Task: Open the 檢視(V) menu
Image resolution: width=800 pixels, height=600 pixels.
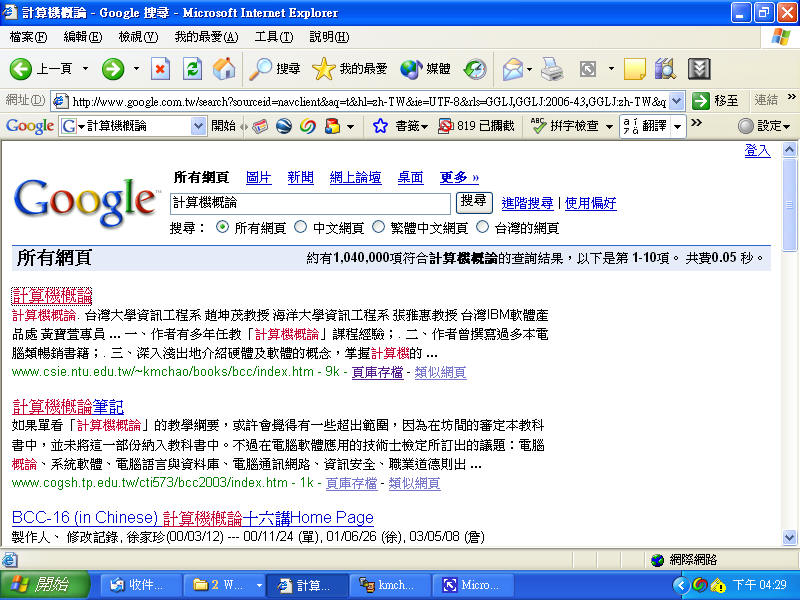Action: click(138, 37)
